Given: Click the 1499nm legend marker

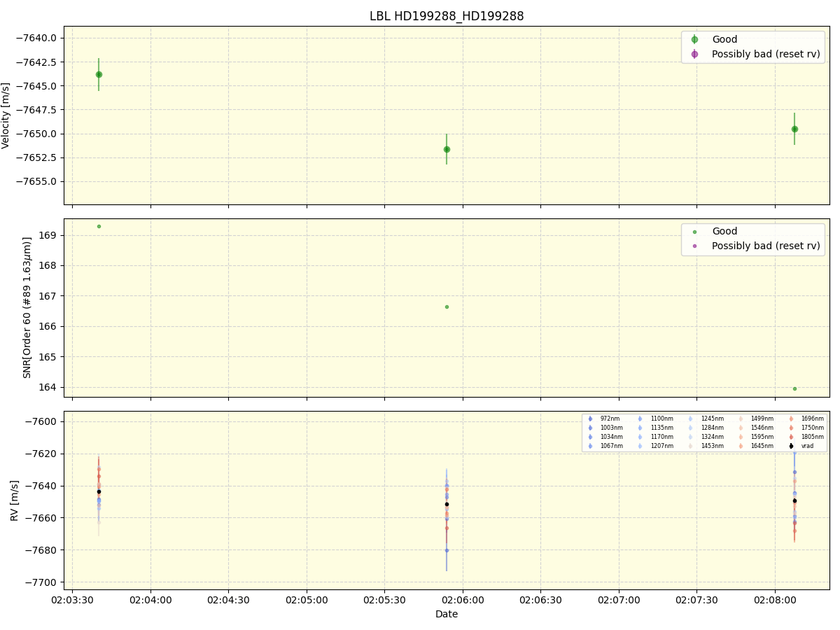Looking at the screenshot, I should 741,419.
